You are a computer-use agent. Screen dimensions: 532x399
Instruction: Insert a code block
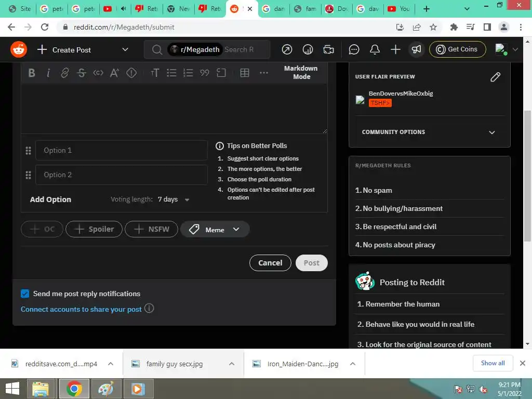click(x=221, y=73)
